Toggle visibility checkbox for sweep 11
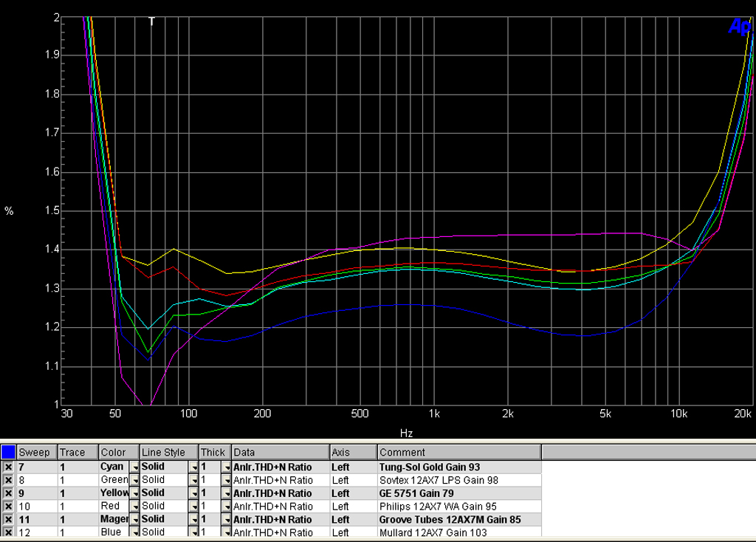Image resolution: width=756 pixels, height=542 pixels. [8, 519]
